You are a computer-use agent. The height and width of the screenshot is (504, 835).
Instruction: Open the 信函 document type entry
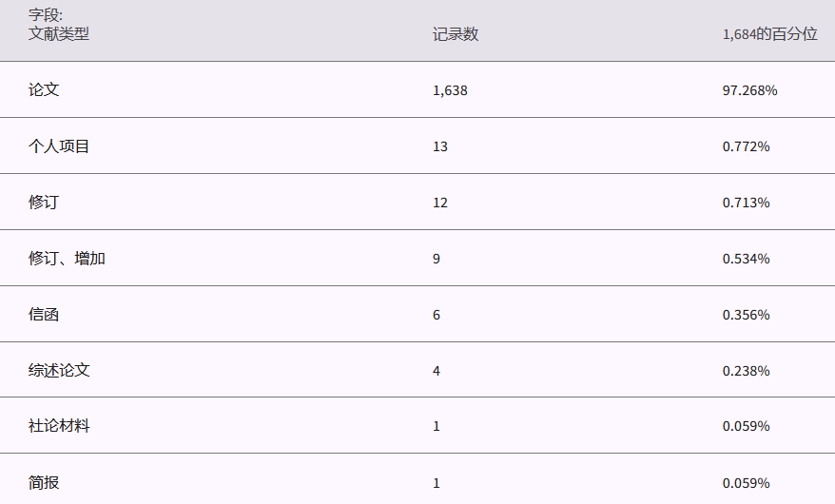click(x=44, y=314)
